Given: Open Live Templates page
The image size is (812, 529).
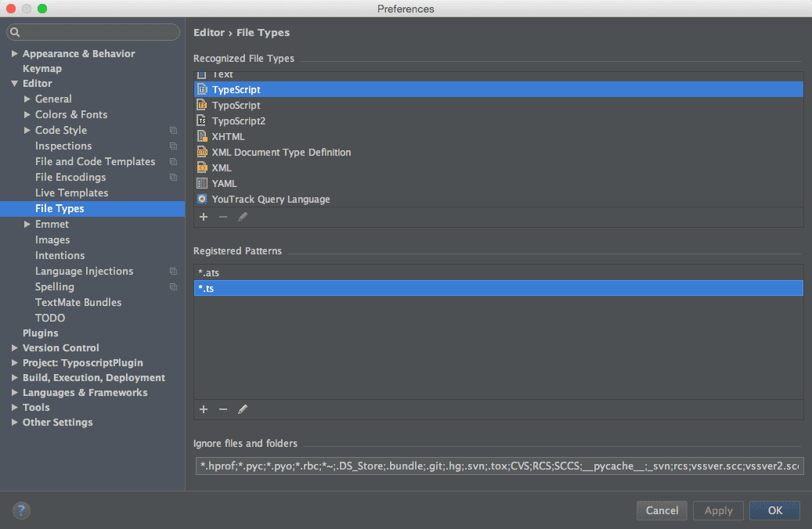Looking at the screenshot, I should pyautogui.click(x=71, y=193).
